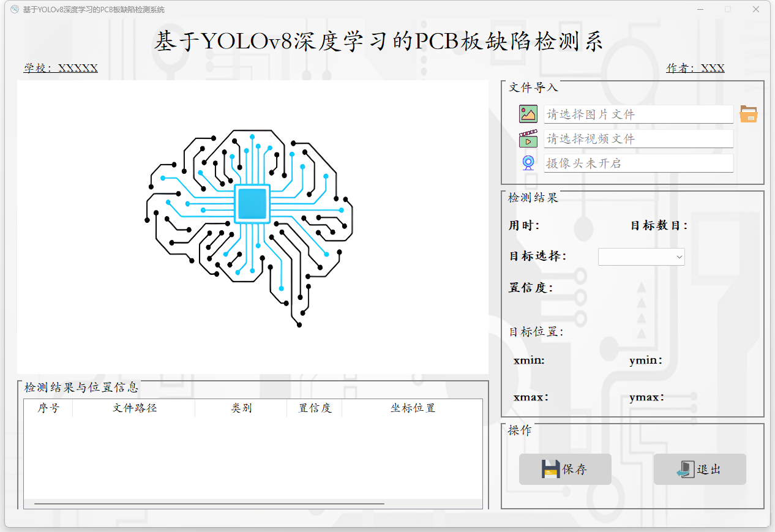Expand the target selection combo box arrow

point(680,257)
